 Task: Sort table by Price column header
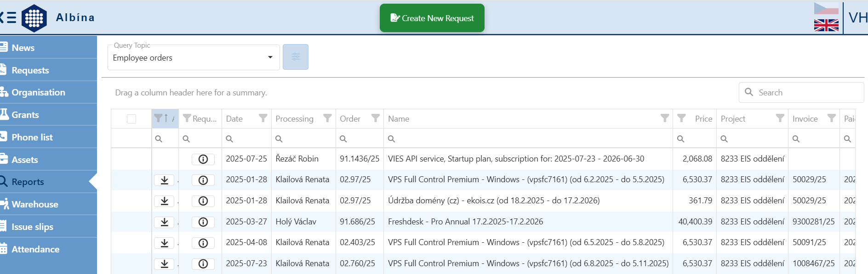click(x=703, y=119)
